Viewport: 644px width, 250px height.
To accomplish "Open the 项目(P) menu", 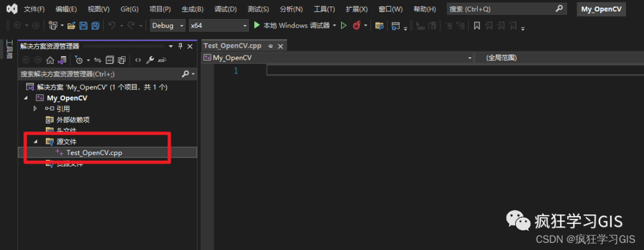I will (160, 9).
